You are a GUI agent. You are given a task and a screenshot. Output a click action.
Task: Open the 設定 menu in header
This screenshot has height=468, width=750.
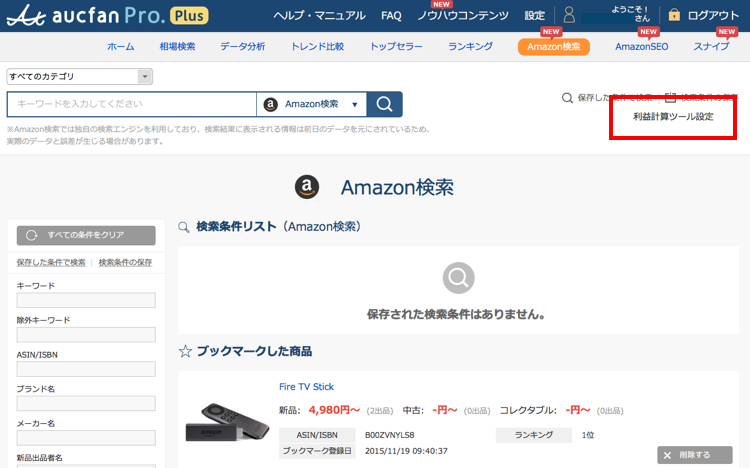(x=535, y=16)
